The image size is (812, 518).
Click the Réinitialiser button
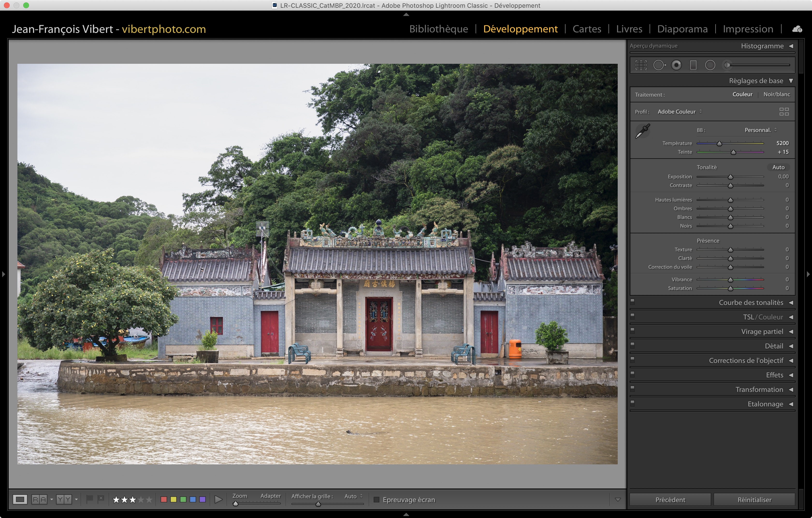pos(754,499)
